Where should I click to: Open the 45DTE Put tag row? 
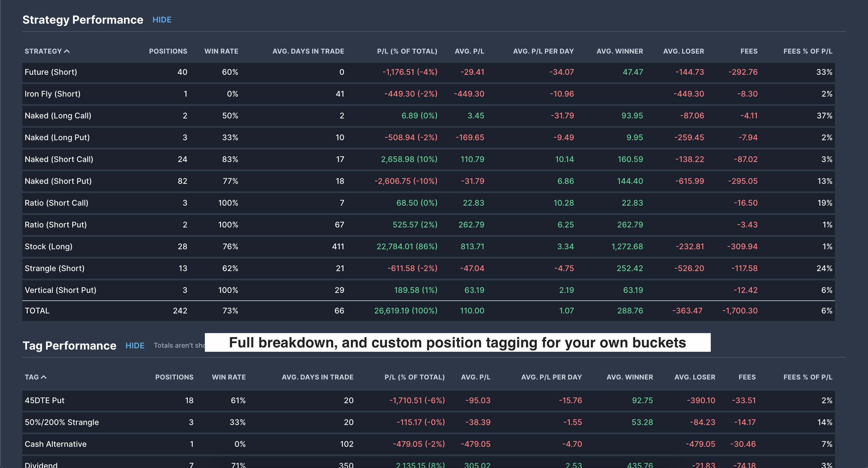[44, 401]
